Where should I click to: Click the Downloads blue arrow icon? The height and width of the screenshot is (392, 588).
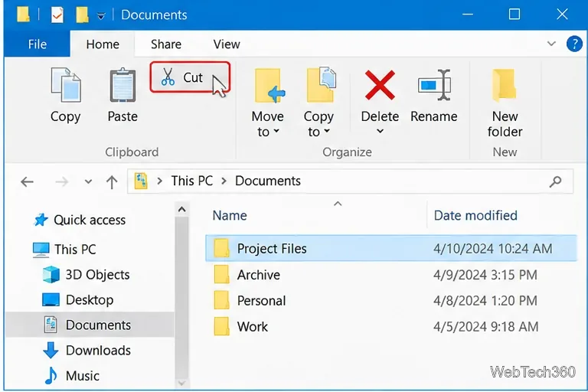click(x=51, y=351)
